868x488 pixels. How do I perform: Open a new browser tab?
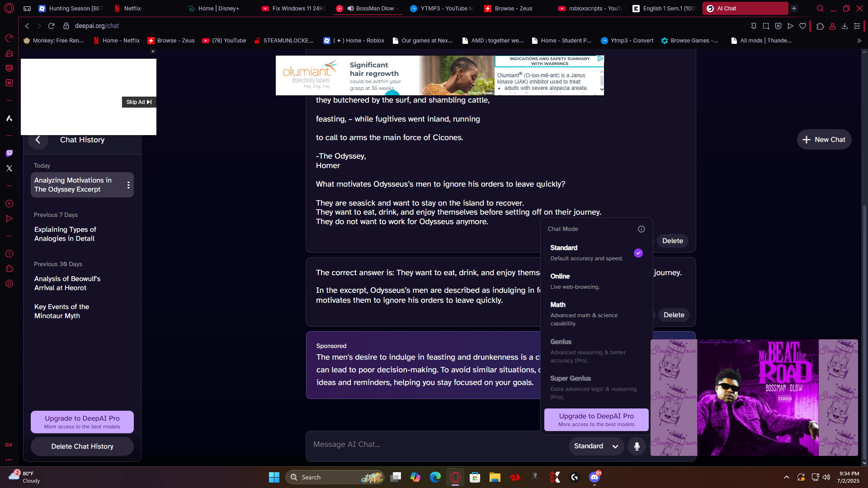[794, 8]
